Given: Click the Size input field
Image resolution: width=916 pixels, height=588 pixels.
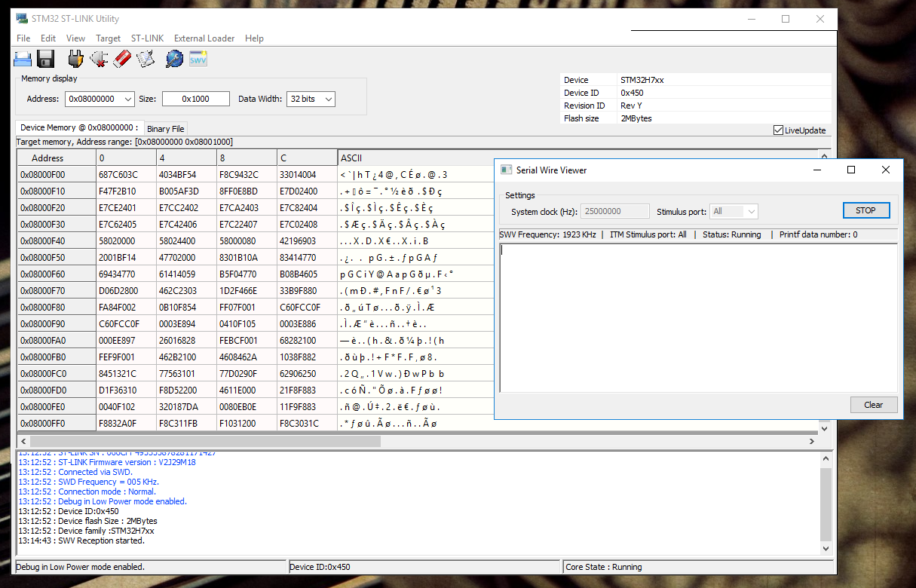Looking at the screenshot, I should [x=196, y=99].
